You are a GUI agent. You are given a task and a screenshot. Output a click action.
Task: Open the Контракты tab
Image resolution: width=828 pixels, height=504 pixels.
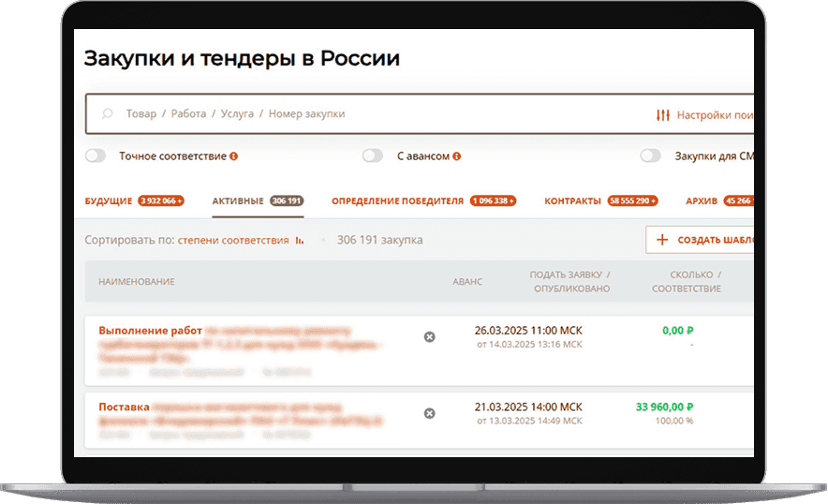click(x=572, y=200)
